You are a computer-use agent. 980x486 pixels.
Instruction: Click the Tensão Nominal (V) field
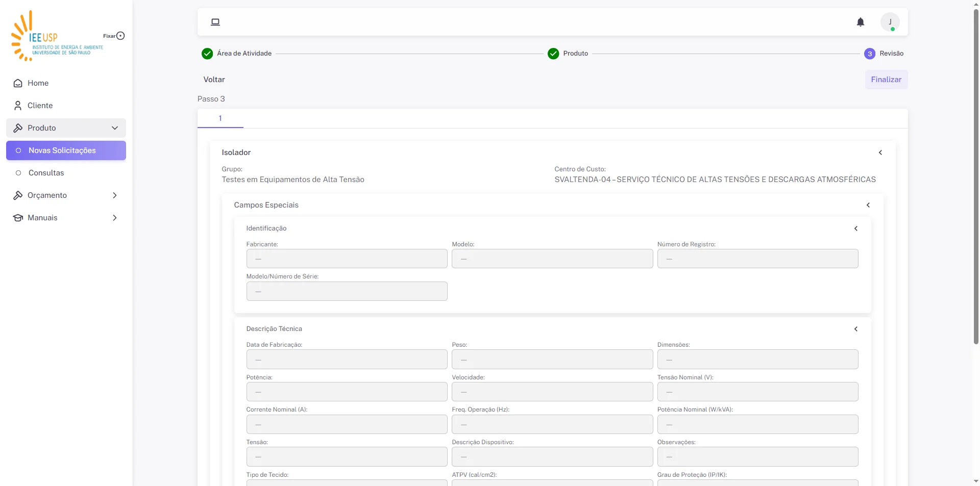pyautogui.click(x=758, y=392)
